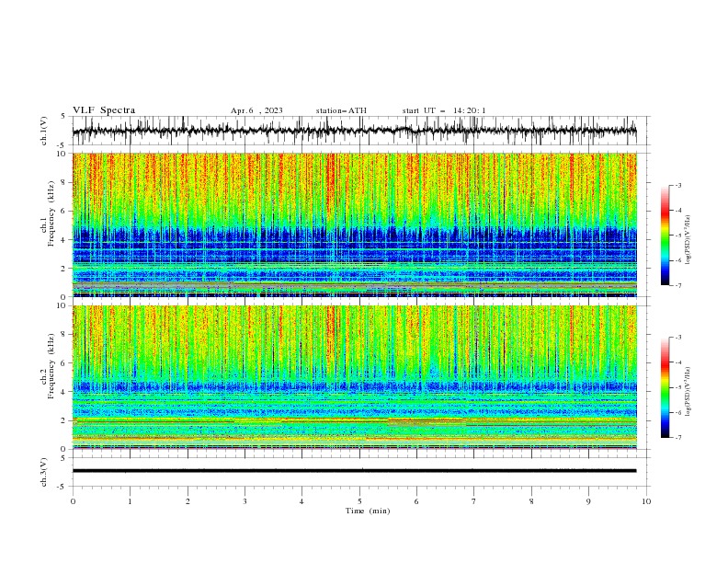Click the time axis tick label '2'
The height and width of the screenshot is (563, 728).
[188, 501]
